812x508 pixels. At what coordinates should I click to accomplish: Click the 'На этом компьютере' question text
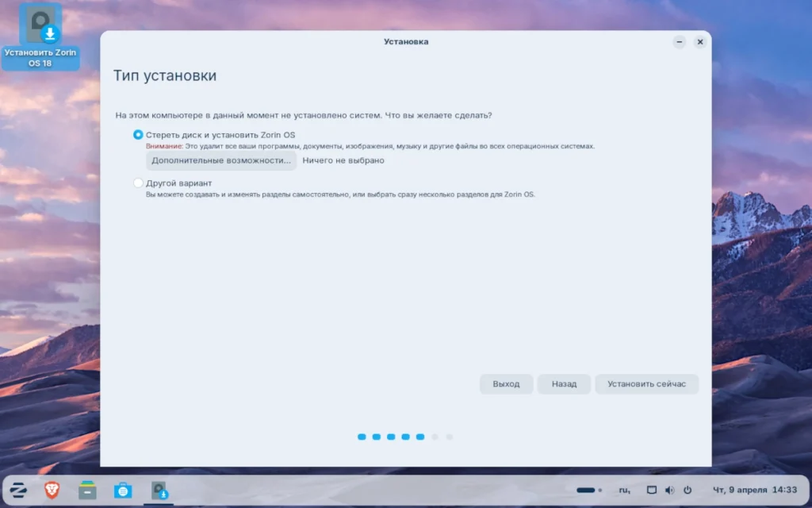point(304,115)
